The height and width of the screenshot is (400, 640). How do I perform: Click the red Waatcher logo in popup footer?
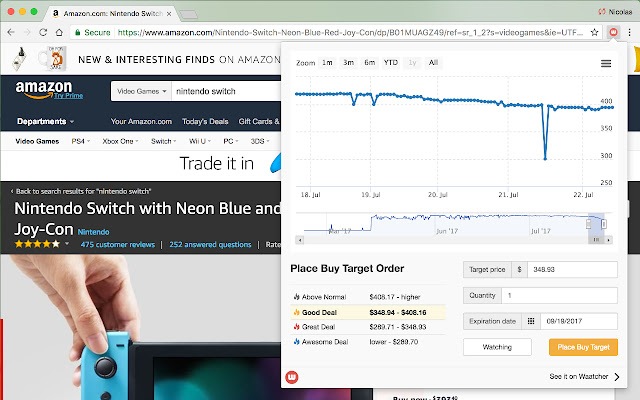coord(291,377)
